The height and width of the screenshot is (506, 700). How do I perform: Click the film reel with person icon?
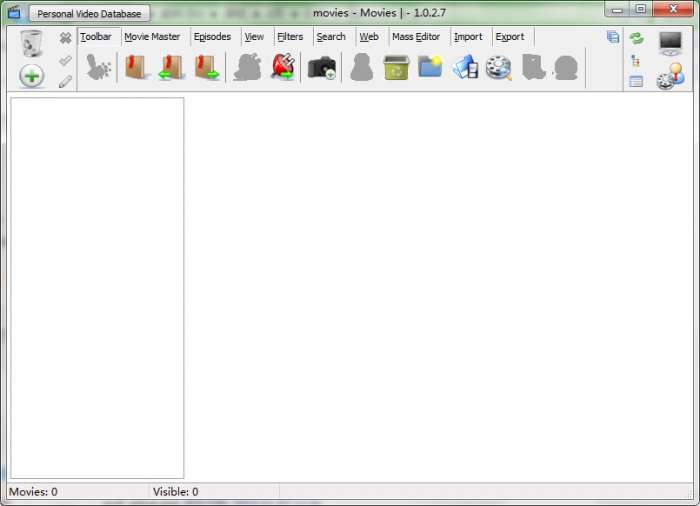pyautogui.click(x=670, y=78)
